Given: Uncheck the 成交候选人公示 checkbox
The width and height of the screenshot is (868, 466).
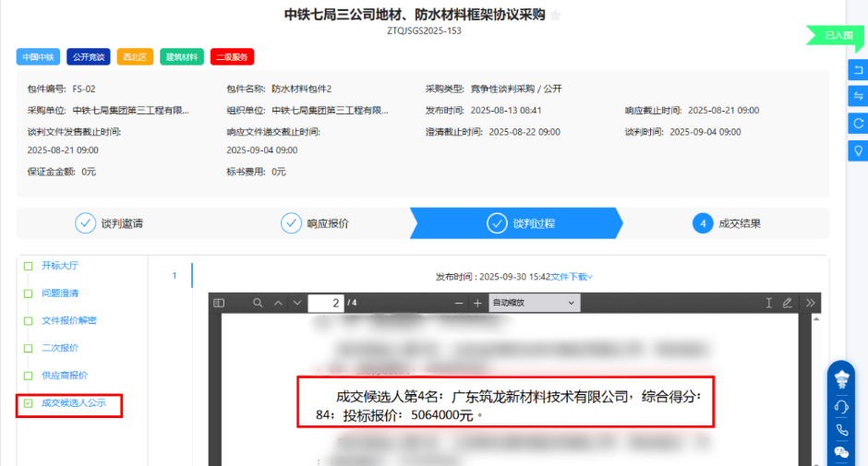Looking at the screenshot, I should click(28, 403).
